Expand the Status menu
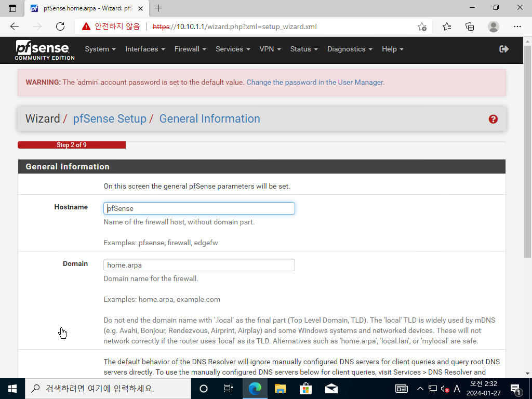 (303, 49)
